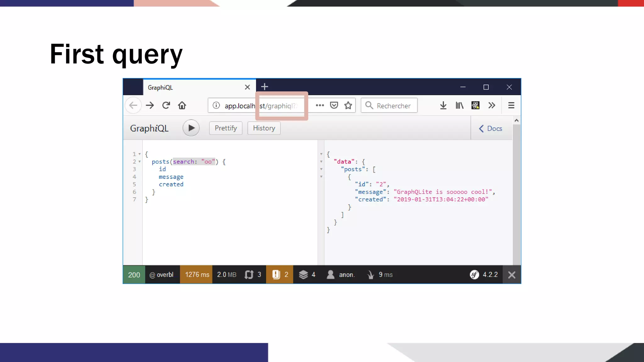
Task: Collapse query line 2 fold arrow
Action: pos(140,162)
